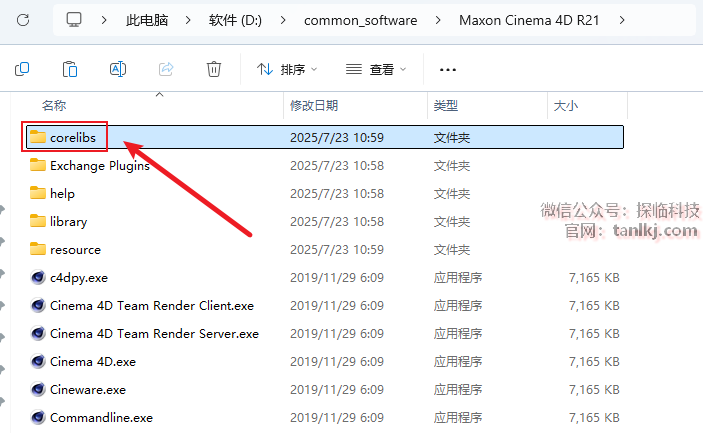Sort by 名称 column header

point(54,106)
